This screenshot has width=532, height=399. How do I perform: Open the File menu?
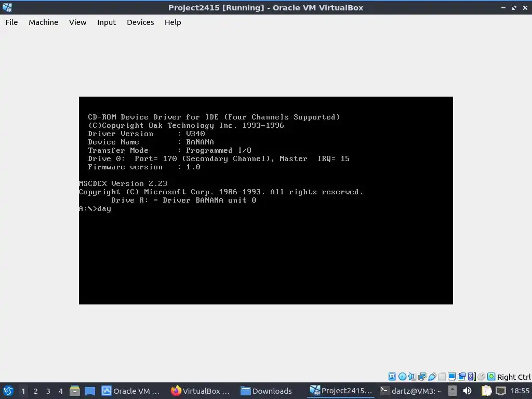(11, 22)
